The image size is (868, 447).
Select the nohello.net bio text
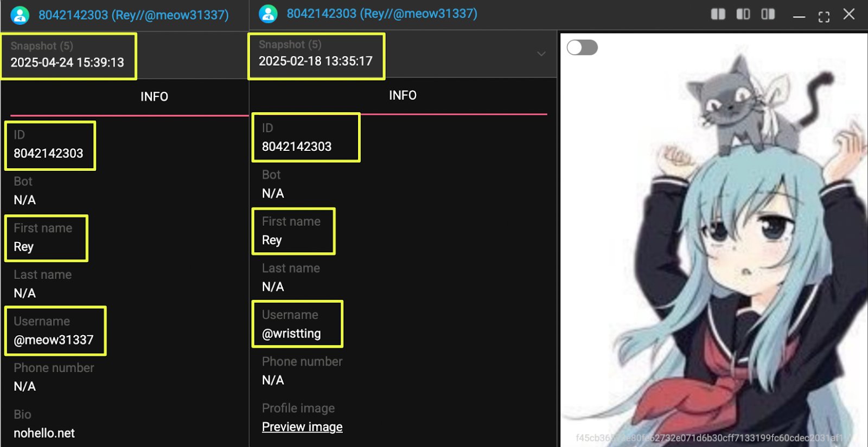(x=44, y=433)
